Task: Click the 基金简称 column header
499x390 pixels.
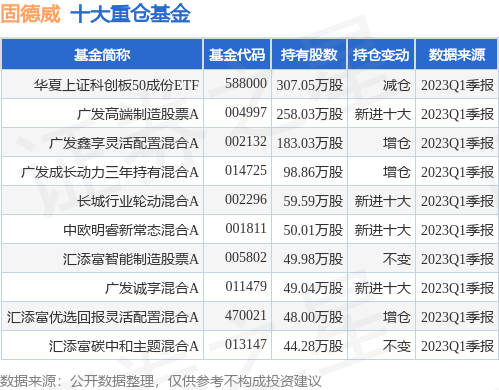Action: click(x=102, y=55)
